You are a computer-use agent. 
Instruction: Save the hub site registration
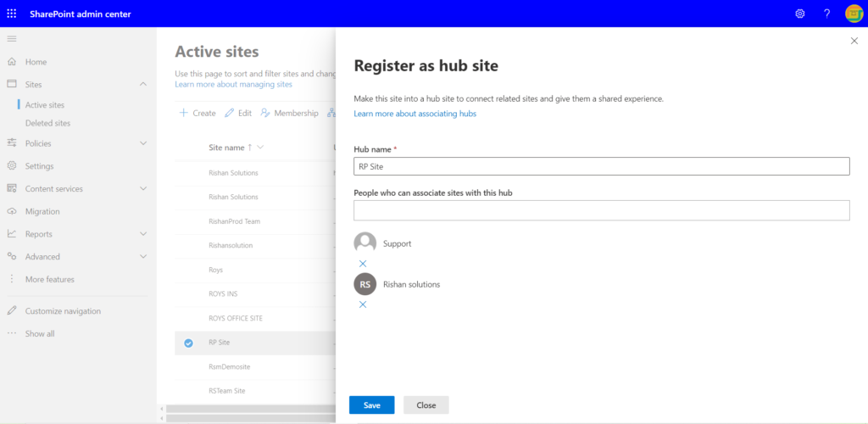372,405
